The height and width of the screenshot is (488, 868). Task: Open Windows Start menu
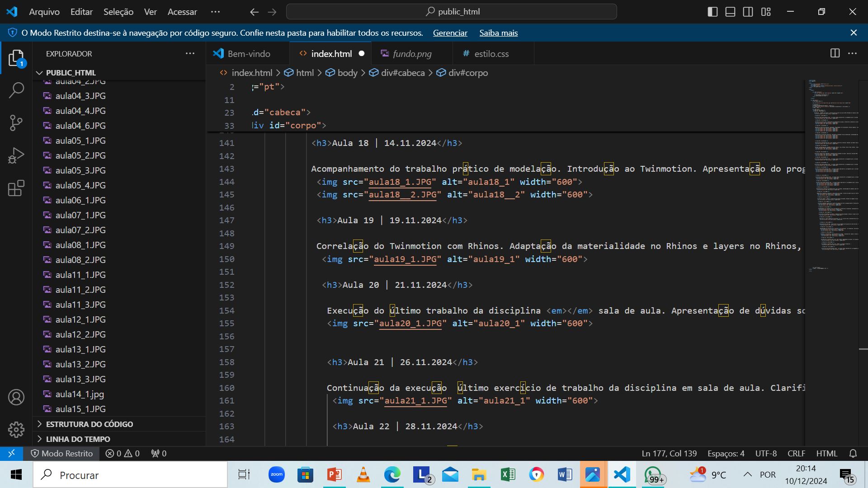point(16,475)
